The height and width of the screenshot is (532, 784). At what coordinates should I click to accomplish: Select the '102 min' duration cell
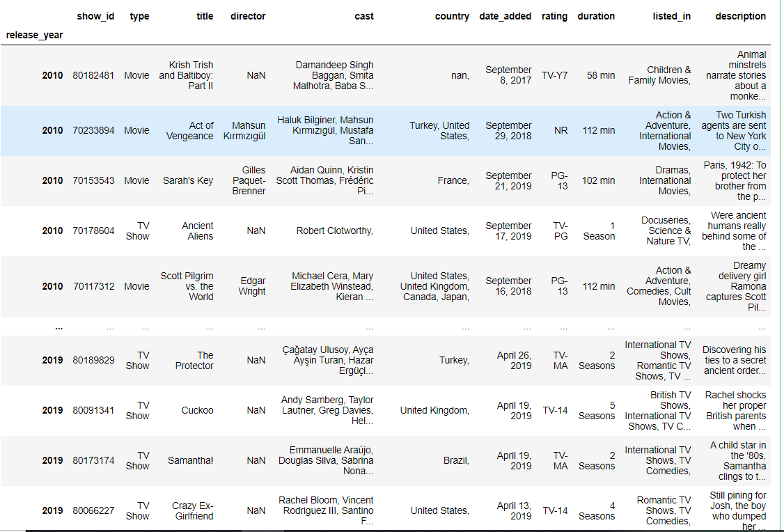pos(599,180)
